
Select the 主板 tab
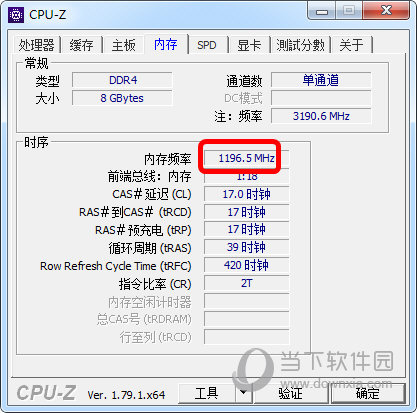click(124, 45)
